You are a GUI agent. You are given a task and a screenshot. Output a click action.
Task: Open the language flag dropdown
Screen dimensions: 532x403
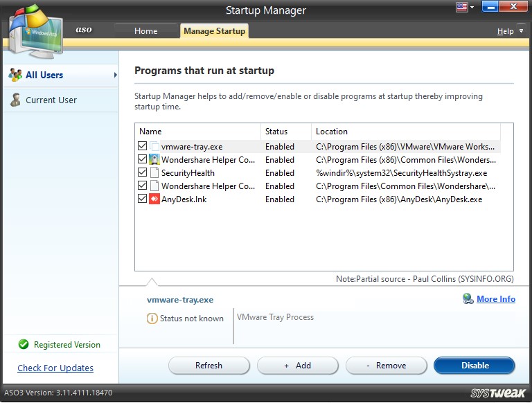[x=464, y=8]
